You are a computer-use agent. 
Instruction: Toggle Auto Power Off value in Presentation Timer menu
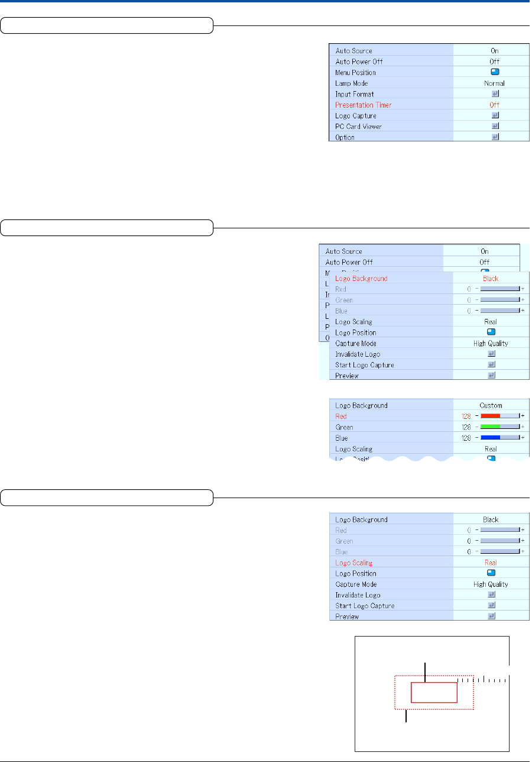tap(494, 62)
